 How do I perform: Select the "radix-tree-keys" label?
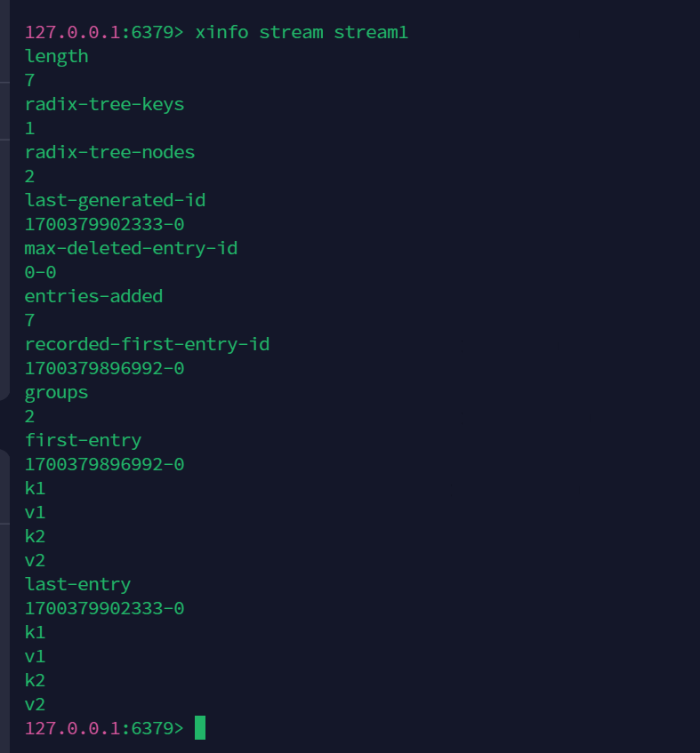[x=104, y=104]
